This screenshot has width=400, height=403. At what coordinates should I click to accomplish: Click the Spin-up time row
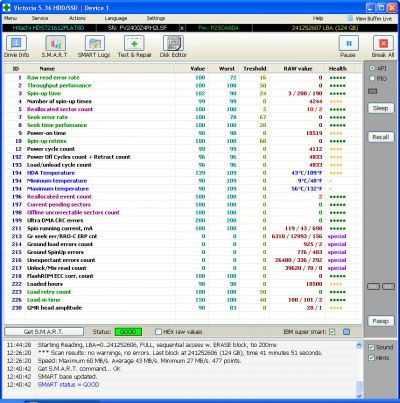[x=183, y=94]
